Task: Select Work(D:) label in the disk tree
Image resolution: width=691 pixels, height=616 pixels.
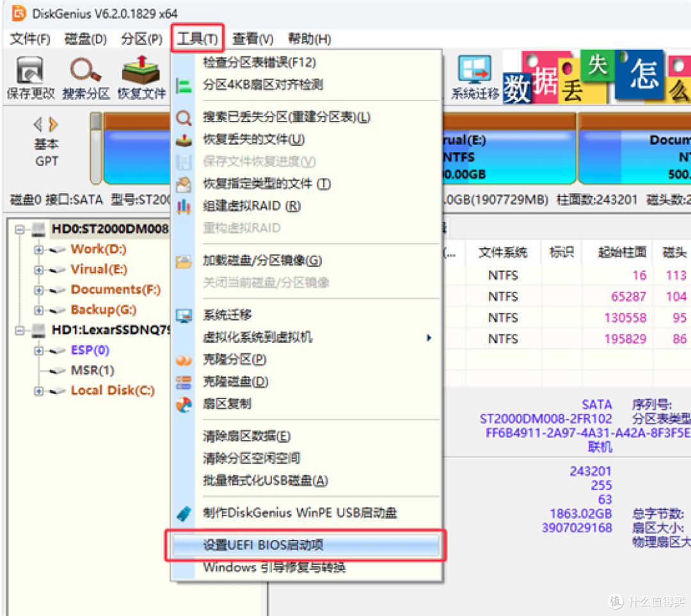Action: [99, 249]
